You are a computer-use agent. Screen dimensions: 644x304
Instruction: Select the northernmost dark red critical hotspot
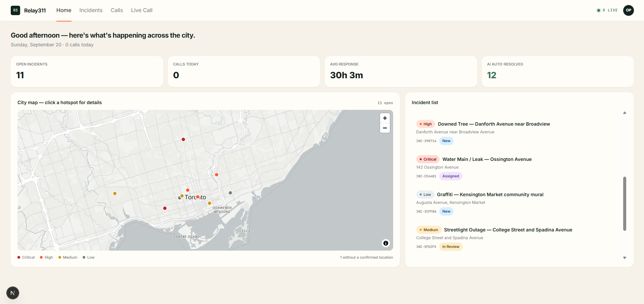point(183,139)
